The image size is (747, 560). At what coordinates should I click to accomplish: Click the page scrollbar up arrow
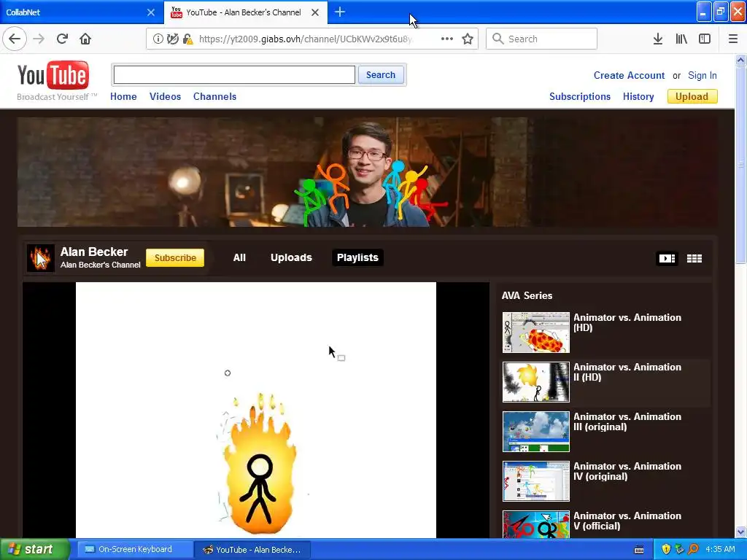point(740,60)
